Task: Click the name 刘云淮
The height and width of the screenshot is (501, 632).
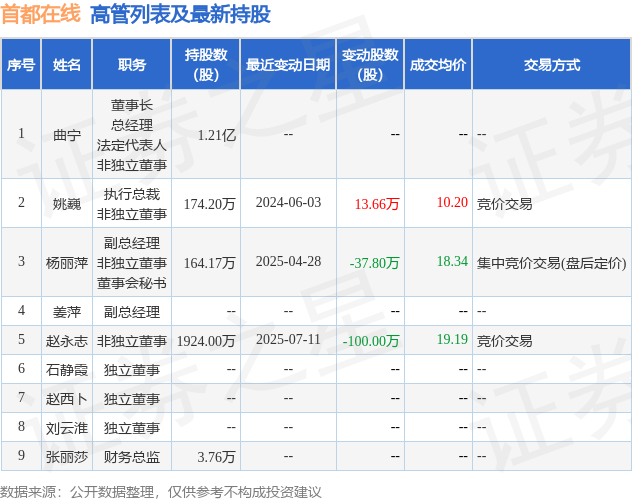Action: point(67,428)
